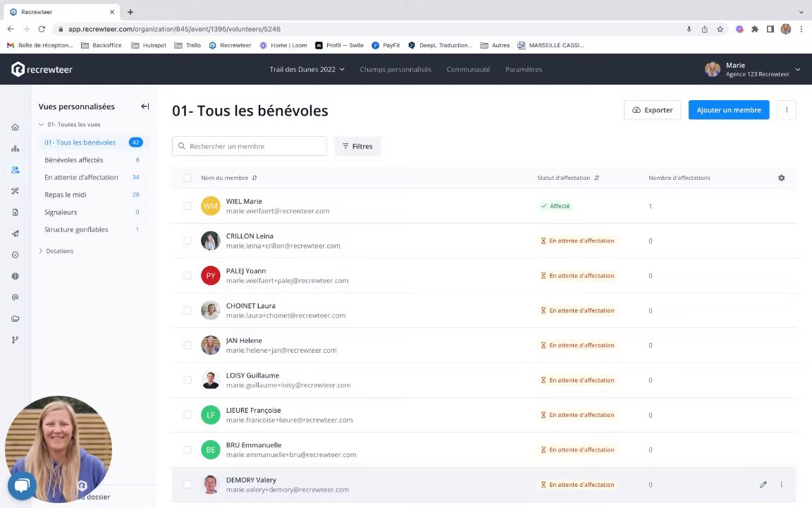Check the box for PALEJ Yoann
Image resolution: width=812 pixels, height=508 pixels.
[x=187, y=275]
